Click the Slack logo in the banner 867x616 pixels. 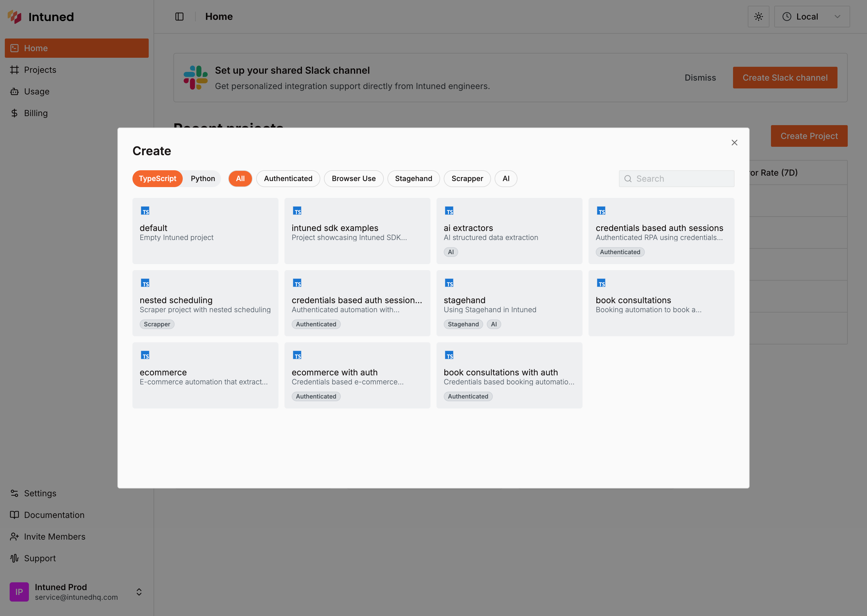195,77
